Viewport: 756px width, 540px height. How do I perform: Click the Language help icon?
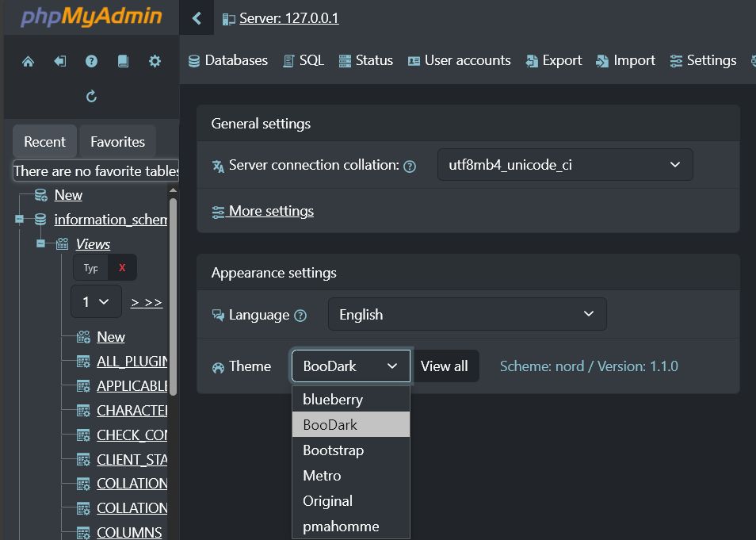[300, 316]
